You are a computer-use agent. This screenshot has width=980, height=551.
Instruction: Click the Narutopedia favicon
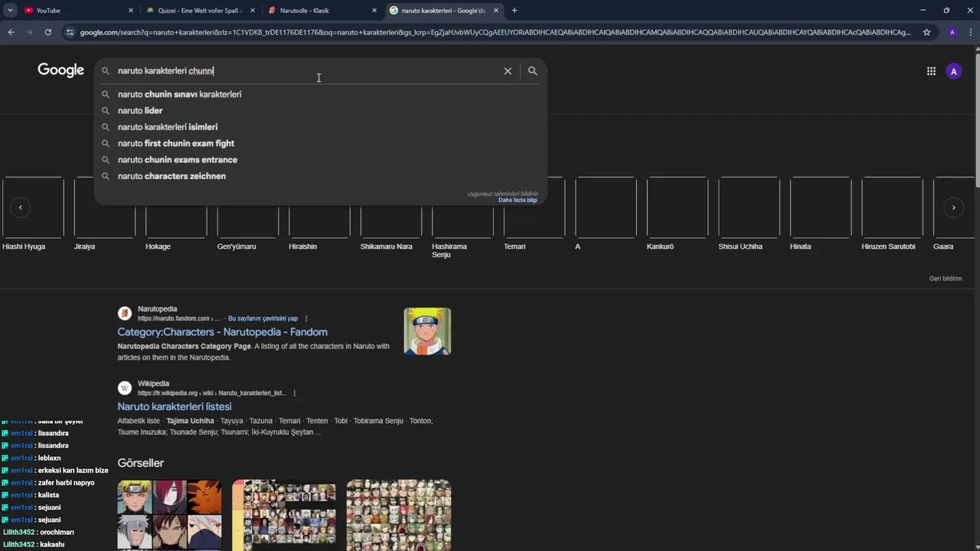click(x=125, y=313)
